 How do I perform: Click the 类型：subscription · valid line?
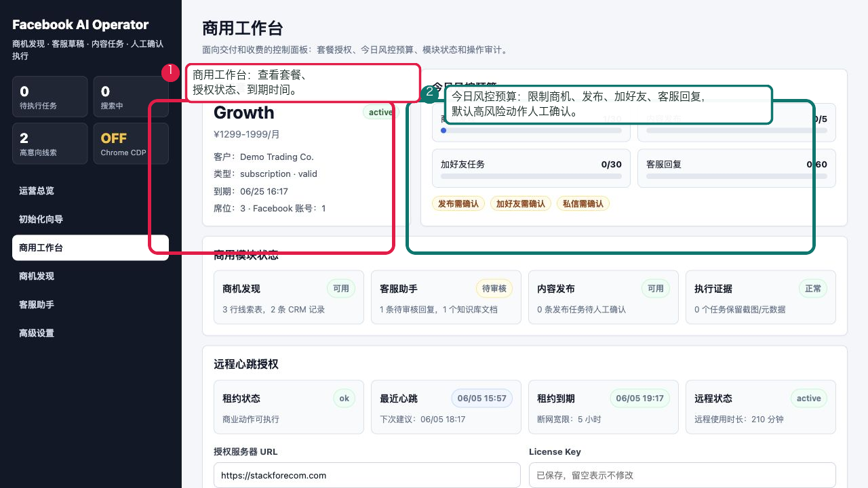(x=265, y=174)
